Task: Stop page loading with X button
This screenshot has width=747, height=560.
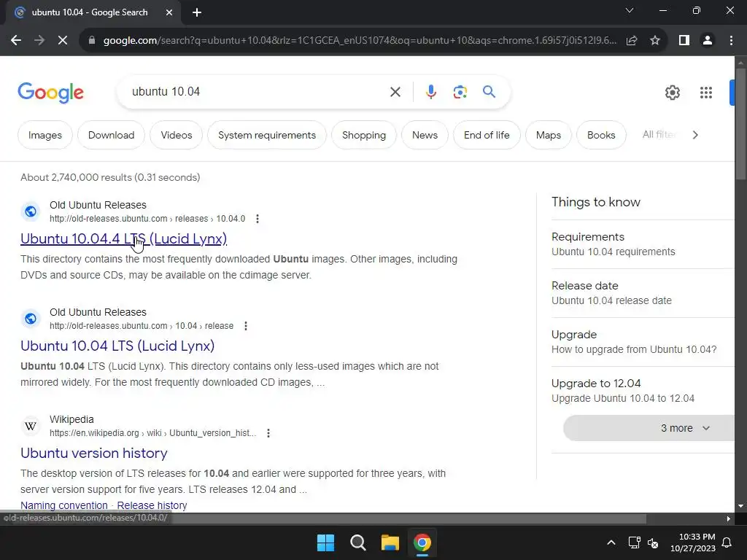Action: click(63, 41)
